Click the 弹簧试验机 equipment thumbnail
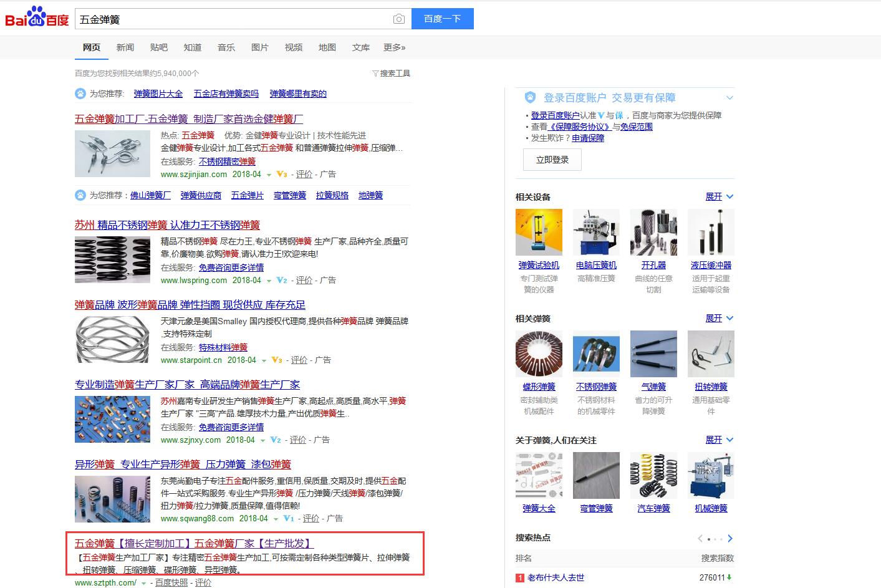 coord(539,233)
